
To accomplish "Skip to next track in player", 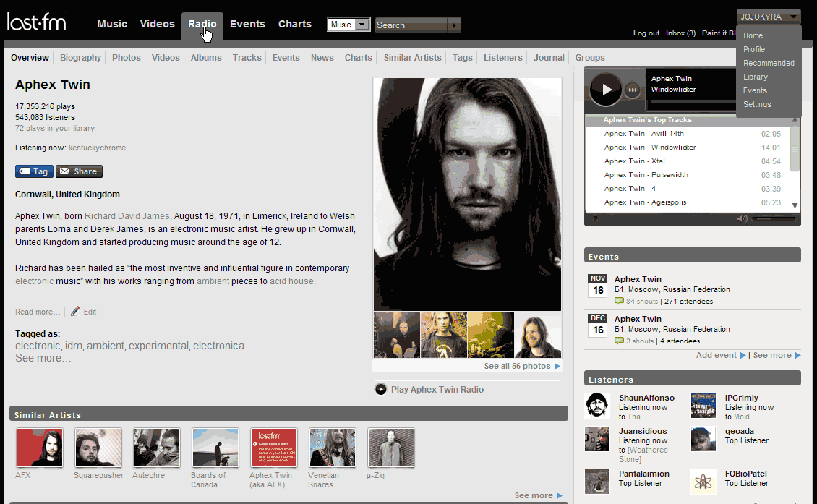I will [631, 90].
